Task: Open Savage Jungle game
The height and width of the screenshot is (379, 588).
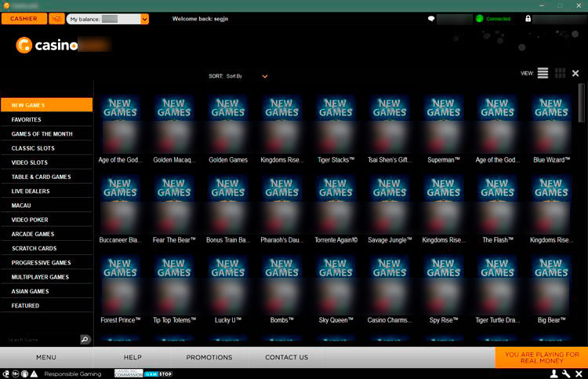Action: point(390,210)
